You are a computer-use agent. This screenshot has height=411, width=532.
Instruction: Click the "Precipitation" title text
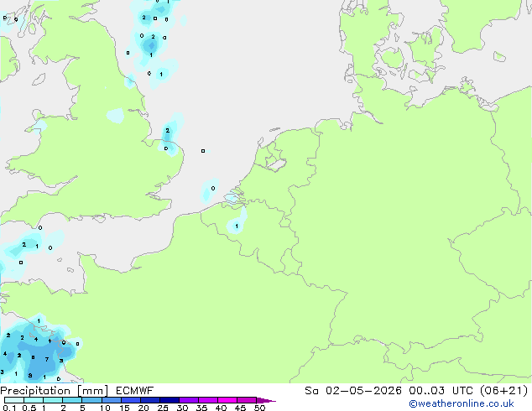pos(35,391)
